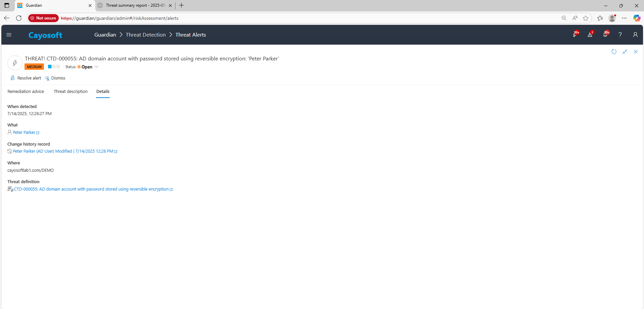Refresh the alert details panel

pyautogui.click(x=614, y=52)
